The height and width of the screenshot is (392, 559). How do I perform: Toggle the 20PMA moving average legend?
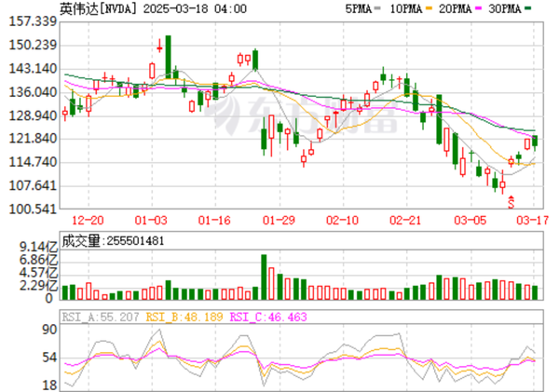tap(464, 8)
